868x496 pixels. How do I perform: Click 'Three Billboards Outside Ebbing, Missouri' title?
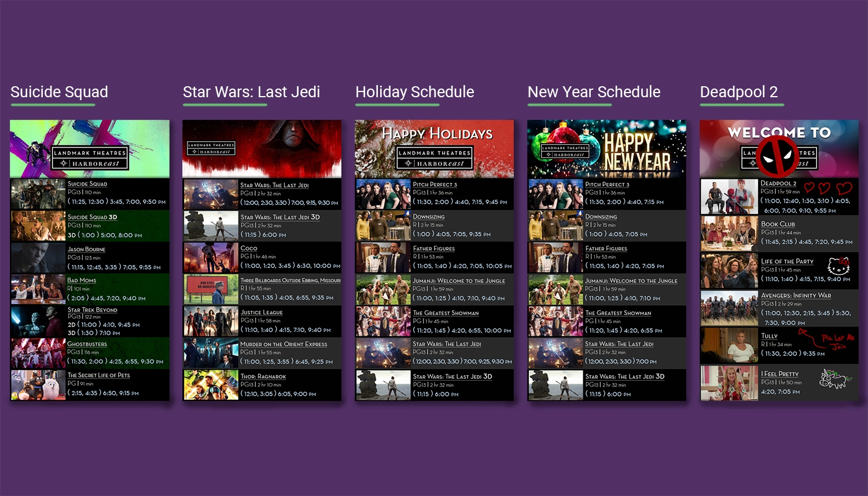tap(290, 280)
